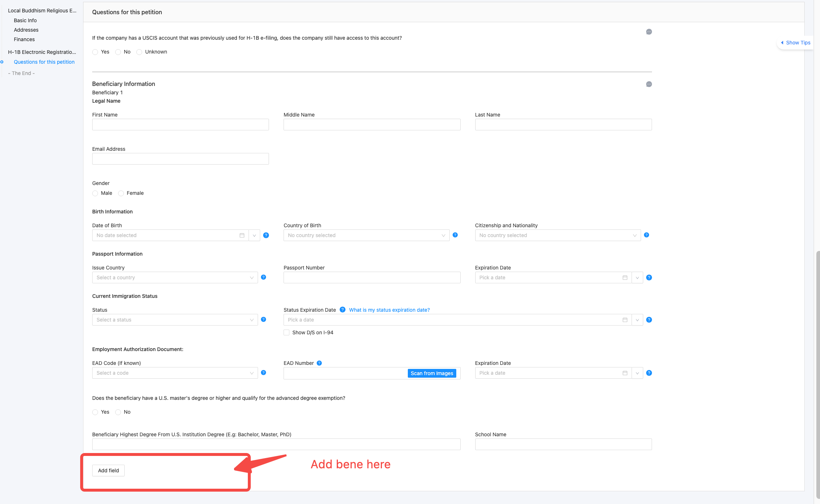The width and height of the screenshot is (820, 504).
Task: Select Unknown for USCIS account access
Action: pyautogui.click(x=139, y=52)
